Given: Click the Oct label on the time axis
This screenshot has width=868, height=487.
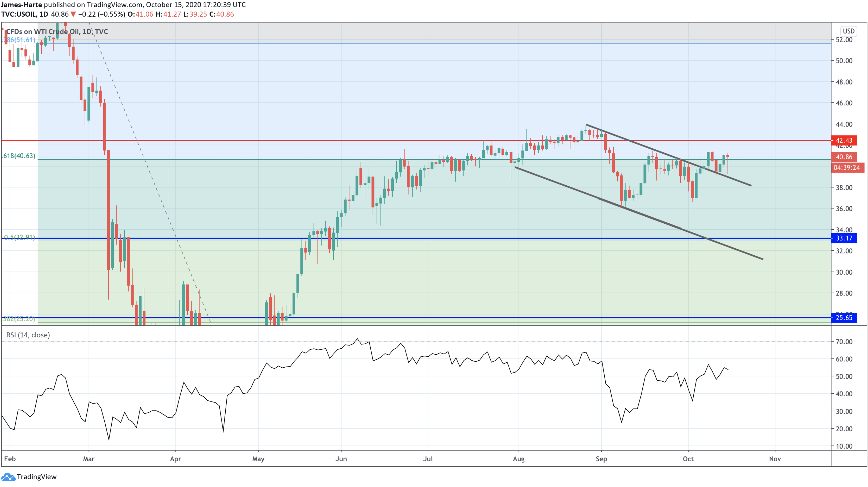Looking at the screenshot, I should pyautogui.click(x=688, y=459).
